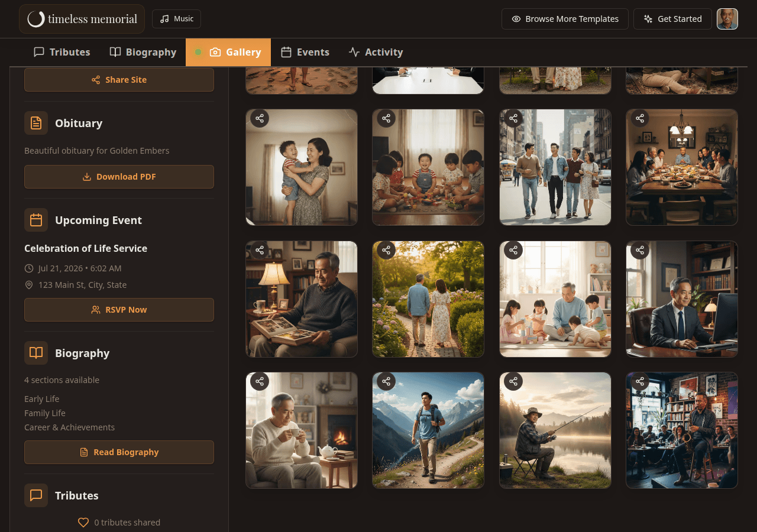Click share icon on couple walking garden path photo
757x532 pixels.
386,250
